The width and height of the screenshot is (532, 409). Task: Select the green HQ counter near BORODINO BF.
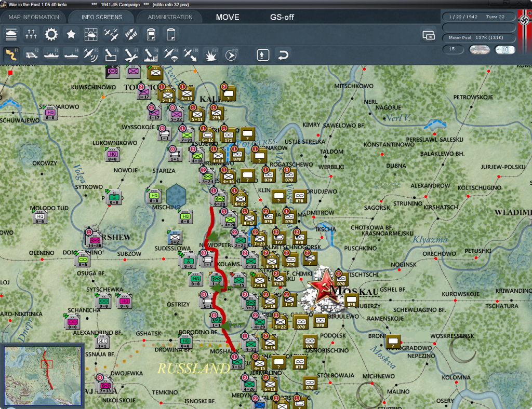[185, 341]
